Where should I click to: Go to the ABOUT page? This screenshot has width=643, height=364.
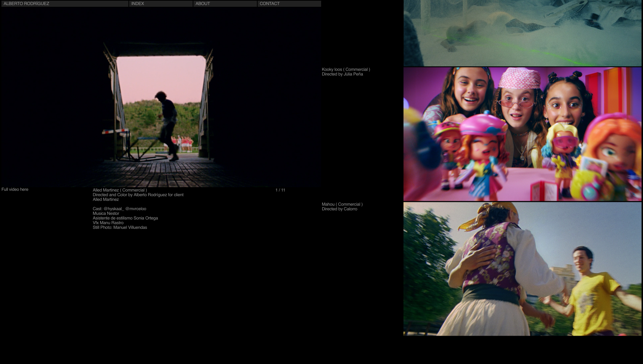(203, 4)
